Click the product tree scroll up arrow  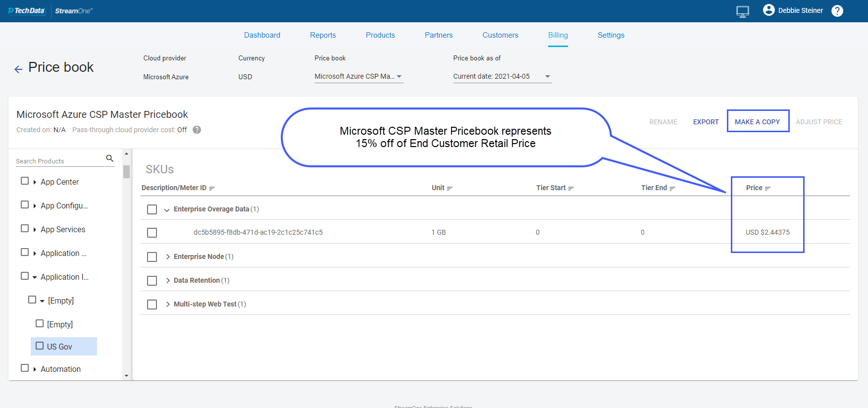(x=126, y=154)
